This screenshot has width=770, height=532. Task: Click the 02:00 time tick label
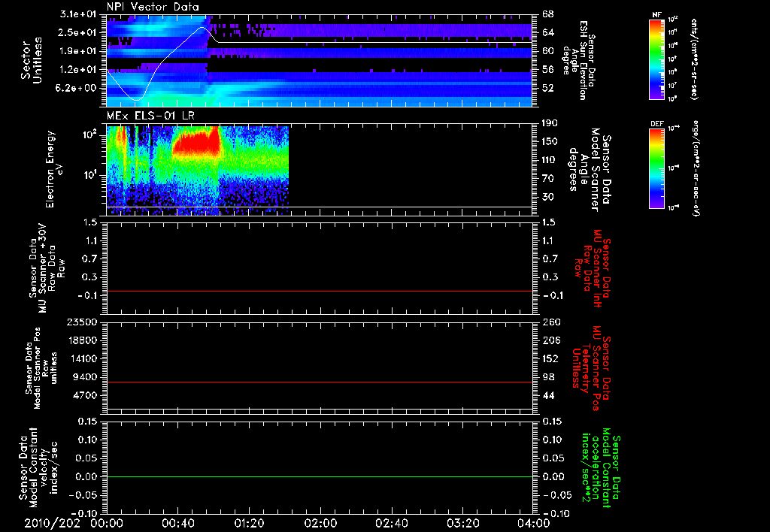pyautogui.click(x=320, y=524)
